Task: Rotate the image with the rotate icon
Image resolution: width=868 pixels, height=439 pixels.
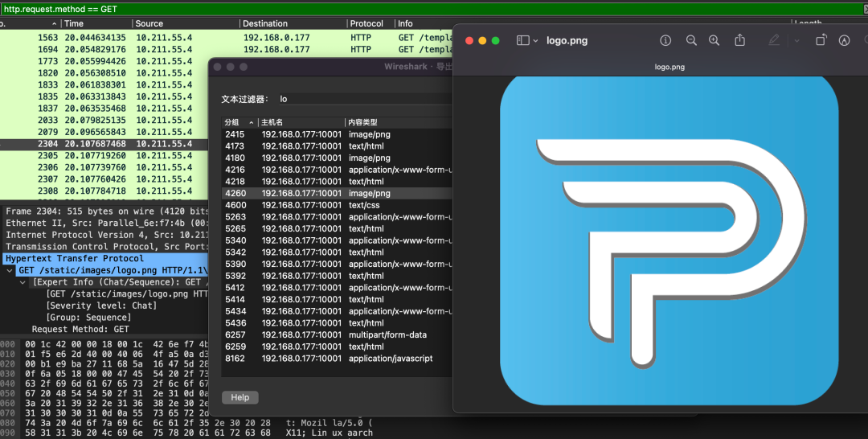Action: pyautogui.click(x=821, y=40)
